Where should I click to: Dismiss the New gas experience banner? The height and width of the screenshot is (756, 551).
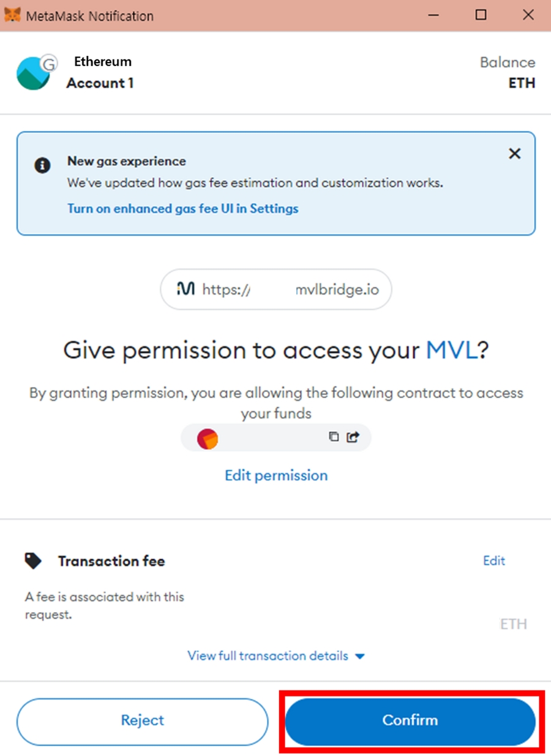coord(515,154)
